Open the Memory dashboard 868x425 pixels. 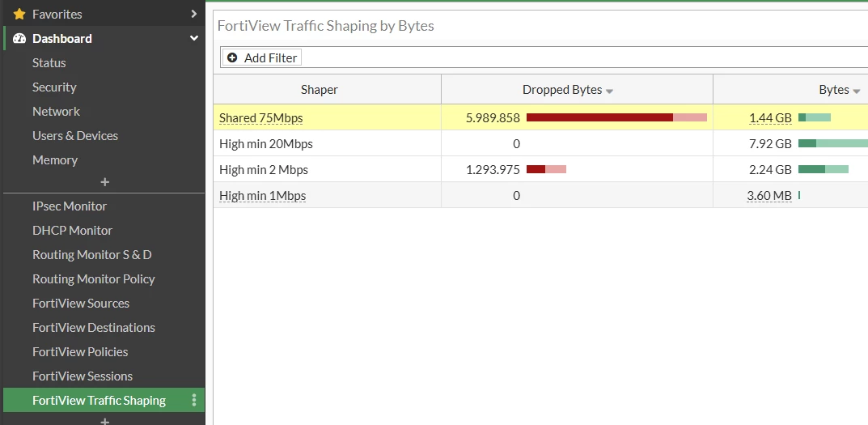[x=55, y=160]
